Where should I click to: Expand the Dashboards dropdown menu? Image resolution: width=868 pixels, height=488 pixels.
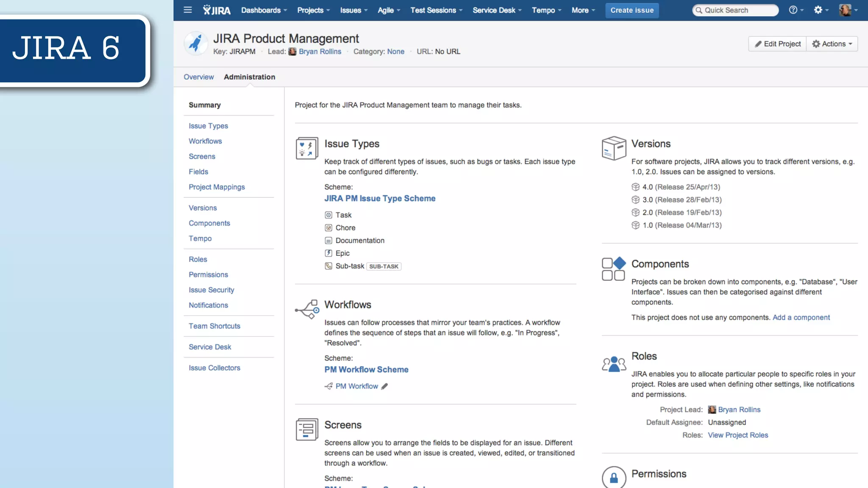pyautogui.click(x=264, y=10)
